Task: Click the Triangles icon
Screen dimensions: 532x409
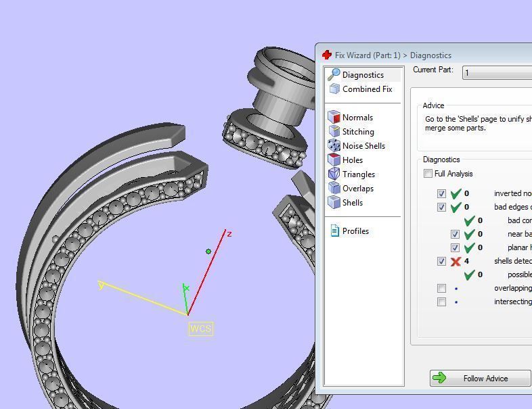Action: pyautogui.click(x=334, y=174)
